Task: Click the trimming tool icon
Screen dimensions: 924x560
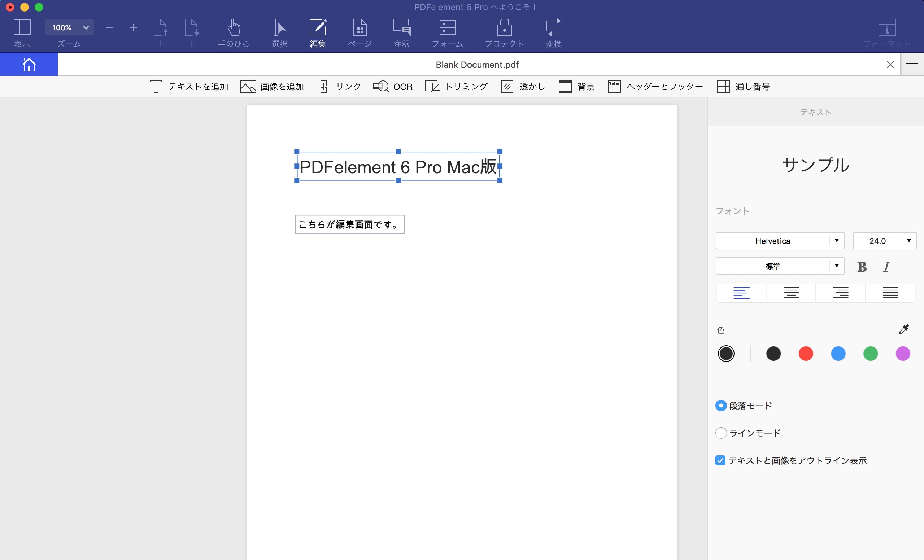Action: point(432,86)
